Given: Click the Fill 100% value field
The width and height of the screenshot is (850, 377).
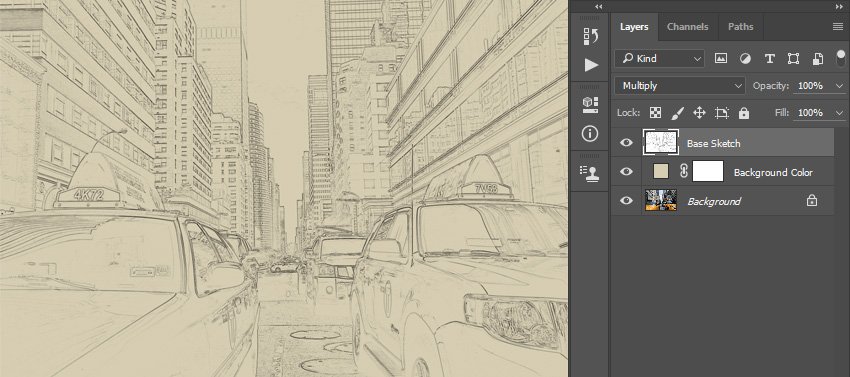Looking at the screenshot, I should pyautogui.click(x=811, y=113).
